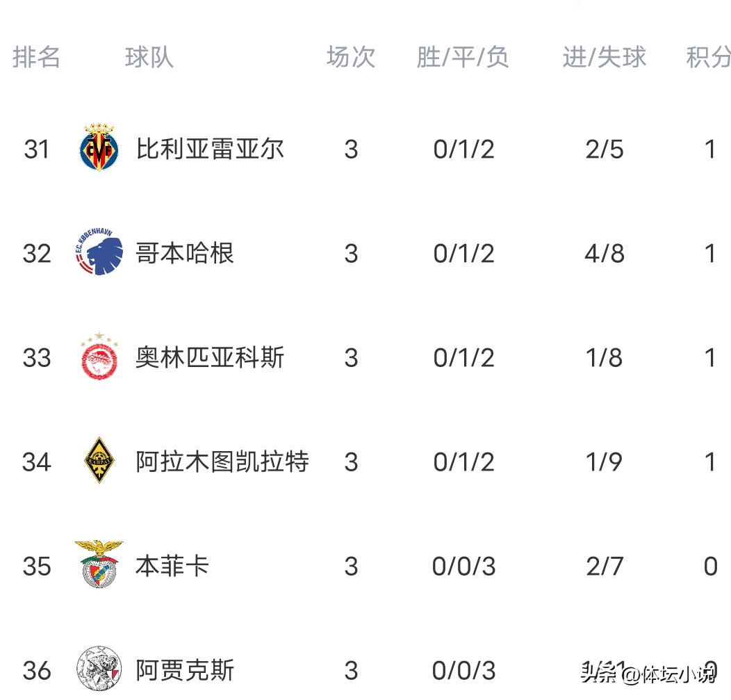The height and width of the screenshot is (700, 731).
Task: Open the 阿拉木图凯拉特 team entry
Action: 222,462
